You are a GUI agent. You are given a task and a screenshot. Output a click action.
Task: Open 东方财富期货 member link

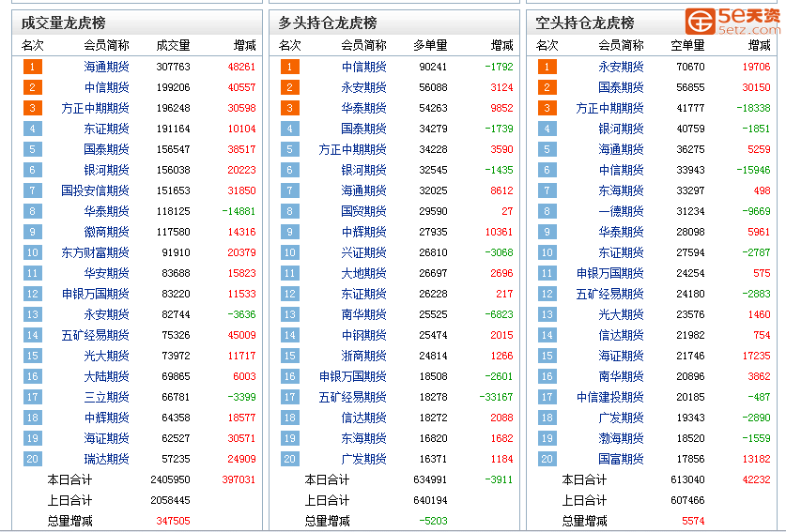[95, 252]
